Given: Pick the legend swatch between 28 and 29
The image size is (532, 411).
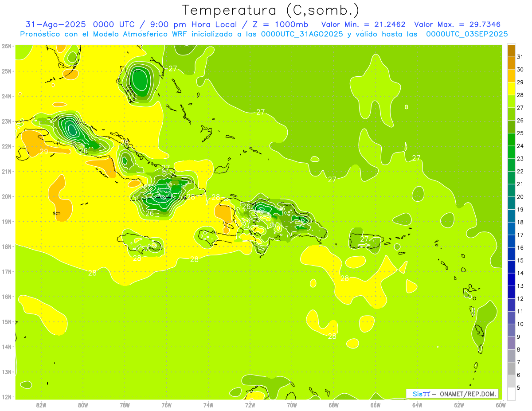Looking at the screenshot, I should [511, 89].
